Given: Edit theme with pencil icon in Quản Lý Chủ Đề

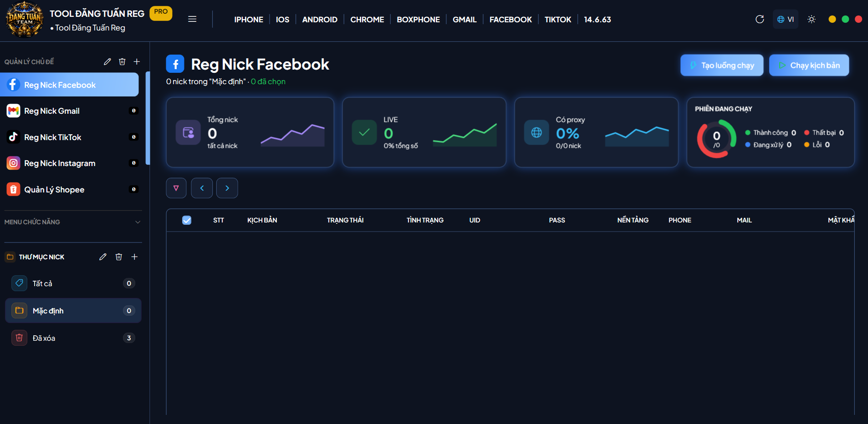Looking at the screenshot, I should (107, 61).
